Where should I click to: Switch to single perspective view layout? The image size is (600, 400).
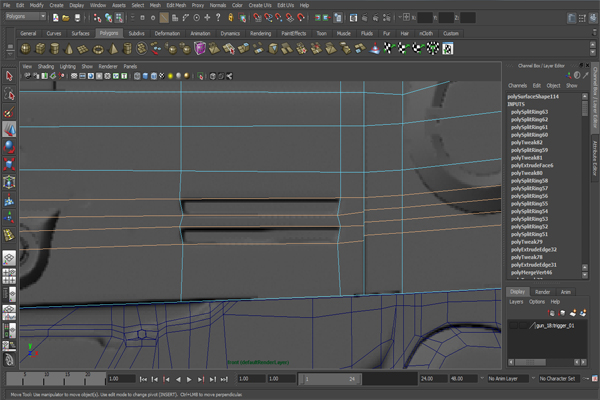9,258
